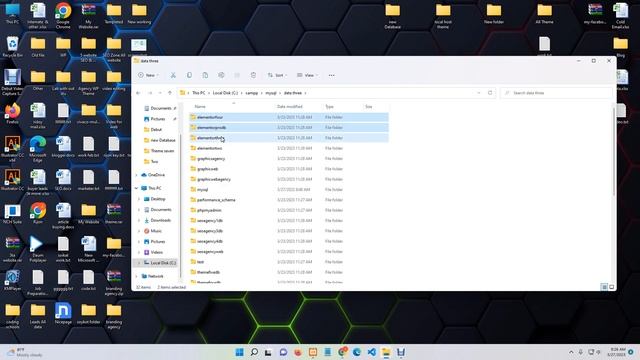Viewport: 640px width, 360px height.
Task: Go back with the Back arrow
Action: (138, 93)
